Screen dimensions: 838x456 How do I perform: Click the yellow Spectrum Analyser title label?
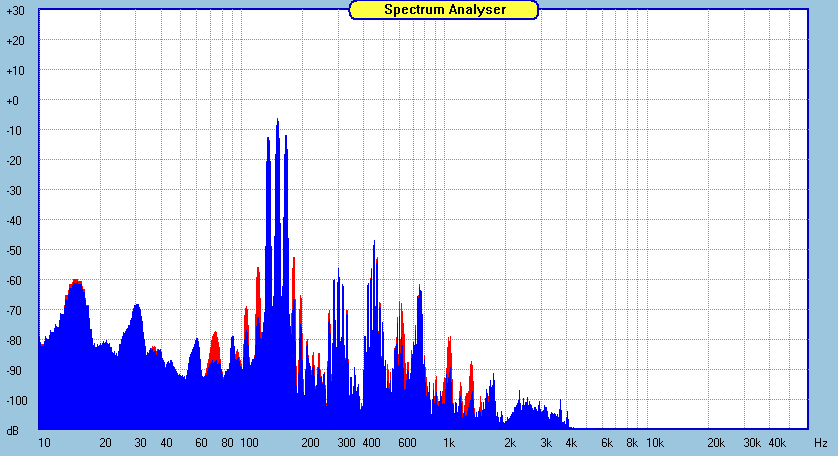tap(444, 10)
